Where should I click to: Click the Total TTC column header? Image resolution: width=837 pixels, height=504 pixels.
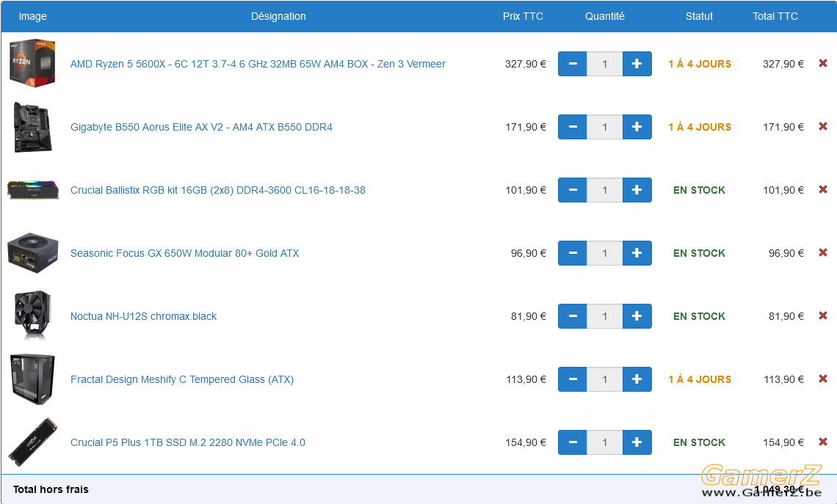point(775,17)
